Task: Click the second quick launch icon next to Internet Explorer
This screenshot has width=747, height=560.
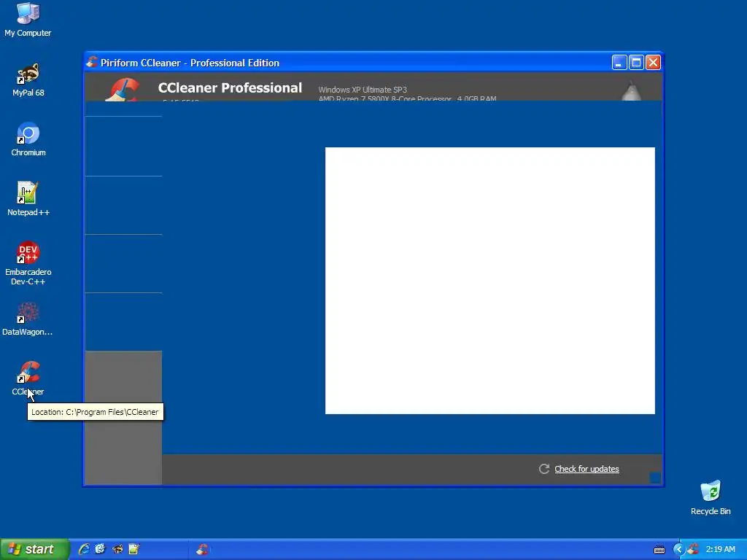Action: [x=100, y=549]
